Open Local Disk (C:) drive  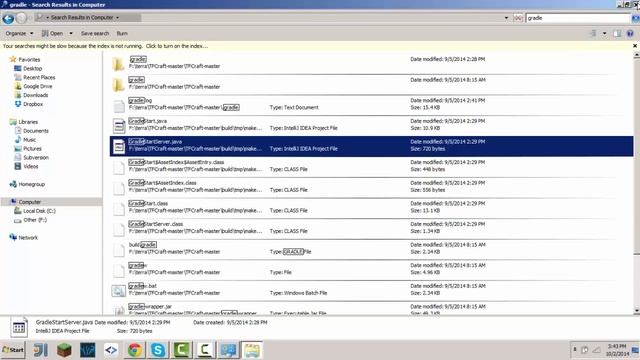(39, 211)
